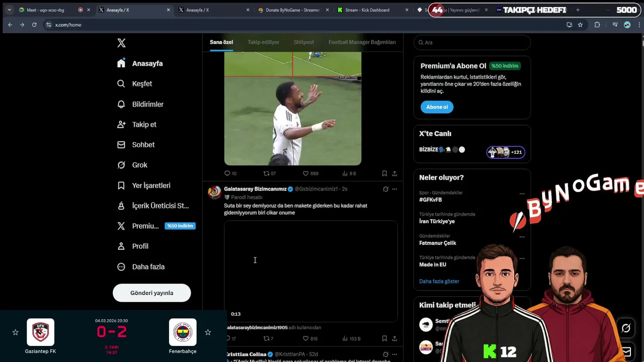Share the Galatasaray Bizimcanımız post
Viewport: 644px width, 362px height.
pyautogui.click(x=394, y=339)
